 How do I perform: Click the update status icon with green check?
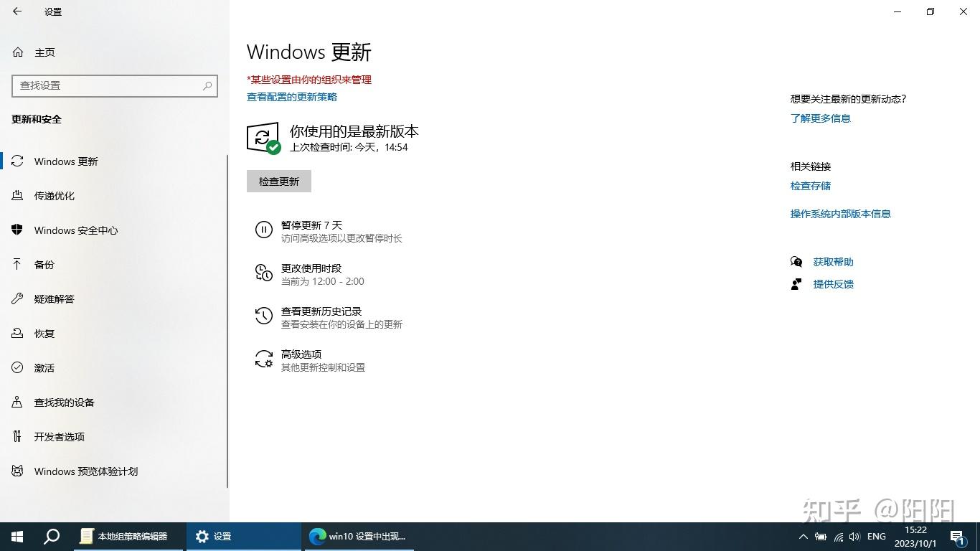[263, 138]
